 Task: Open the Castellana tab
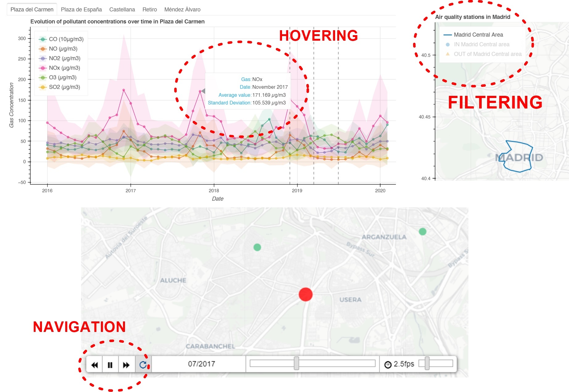[x=122, y=10]
